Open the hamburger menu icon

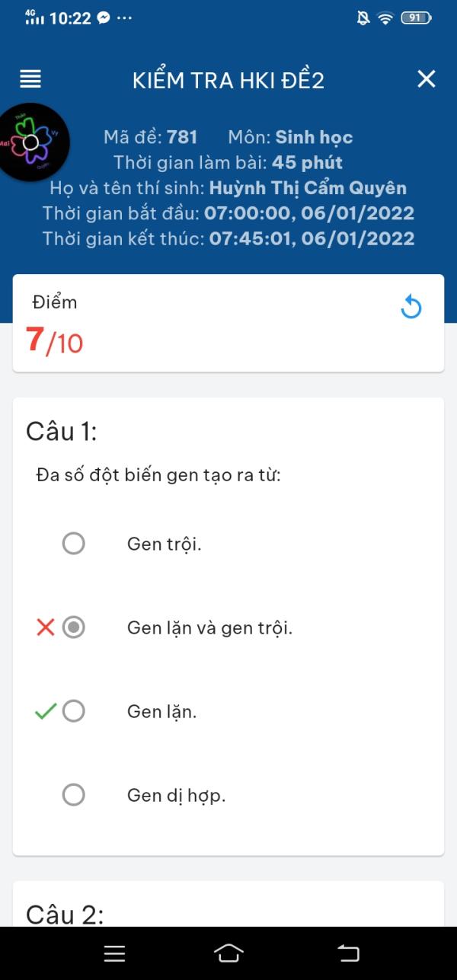[x=30, y=78]
